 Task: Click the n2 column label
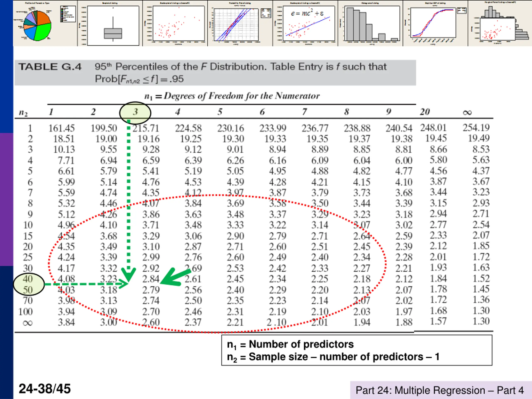23,112
